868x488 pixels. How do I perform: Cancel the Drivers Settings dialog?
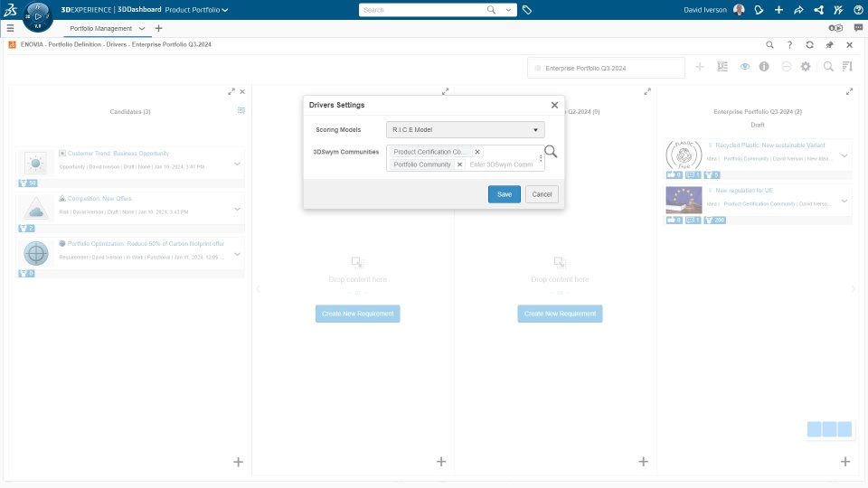tap(542, 194)
